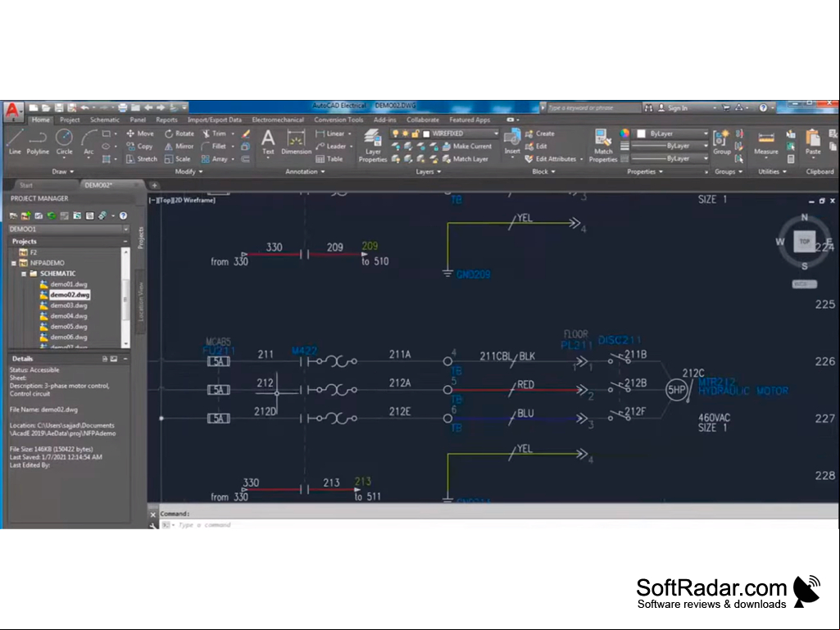Select the Polyline tool
This screenshot has width=840, height=630.
pyautogui.click(x=38, y=142)
